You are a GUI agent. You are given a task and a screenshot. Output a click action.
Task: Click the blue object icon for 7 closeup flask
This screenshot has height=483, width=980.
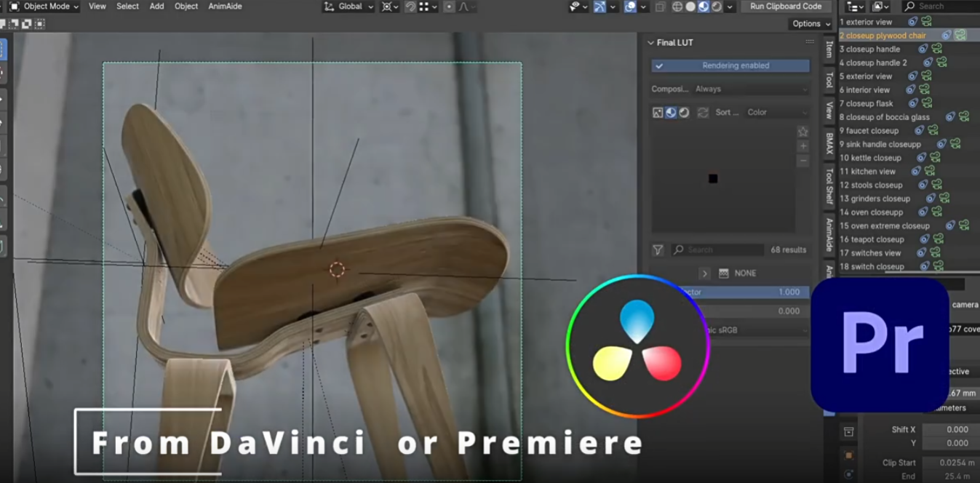click(x=914, y=103)
